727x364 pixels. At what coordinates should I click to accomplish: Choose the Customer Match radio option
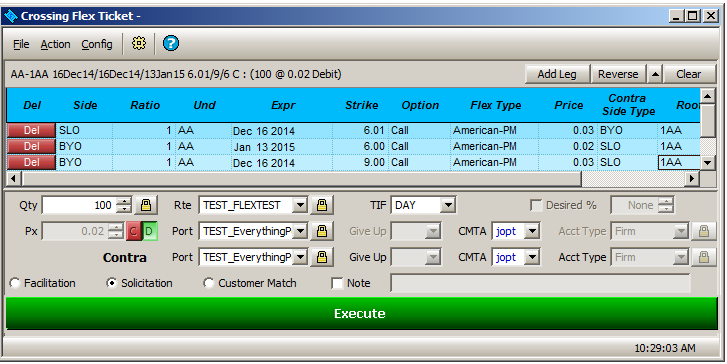209,283
